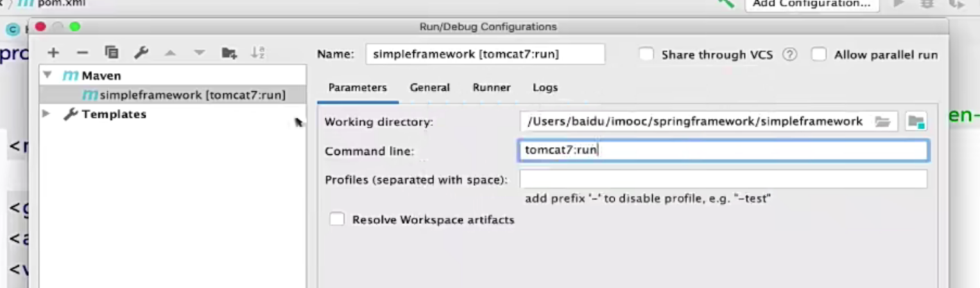Image resolution: width=980 pixels, height=288 pixels.
Task: Collapse the Maven tree node
Action: (47, 75)
